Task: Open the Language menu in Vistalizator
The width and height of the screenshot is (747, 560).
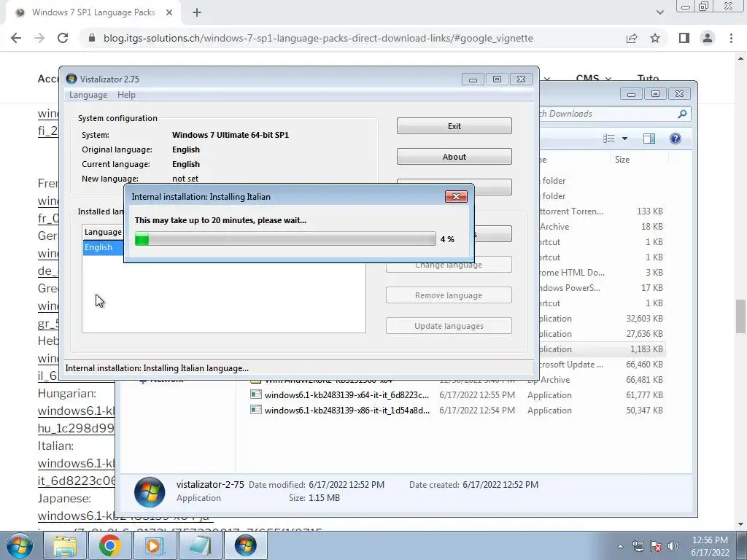Action: pyautogui.click(x=88, y=95)
